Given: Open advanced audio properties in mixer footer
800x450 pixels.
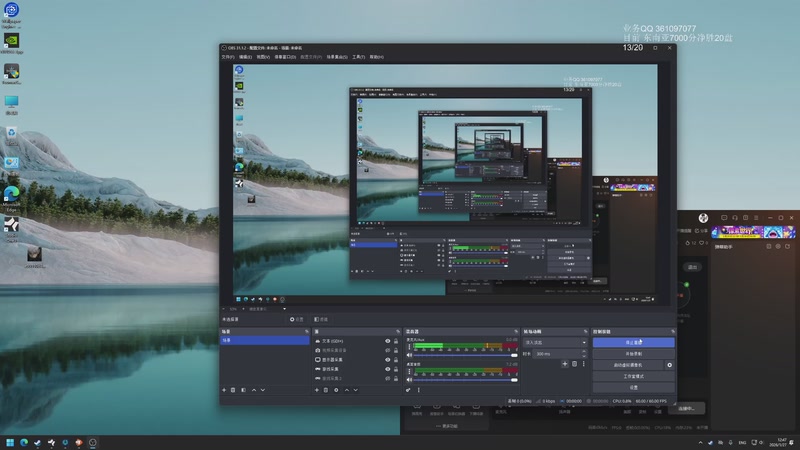Looking at the screenshot, I should tap(408, 390).
